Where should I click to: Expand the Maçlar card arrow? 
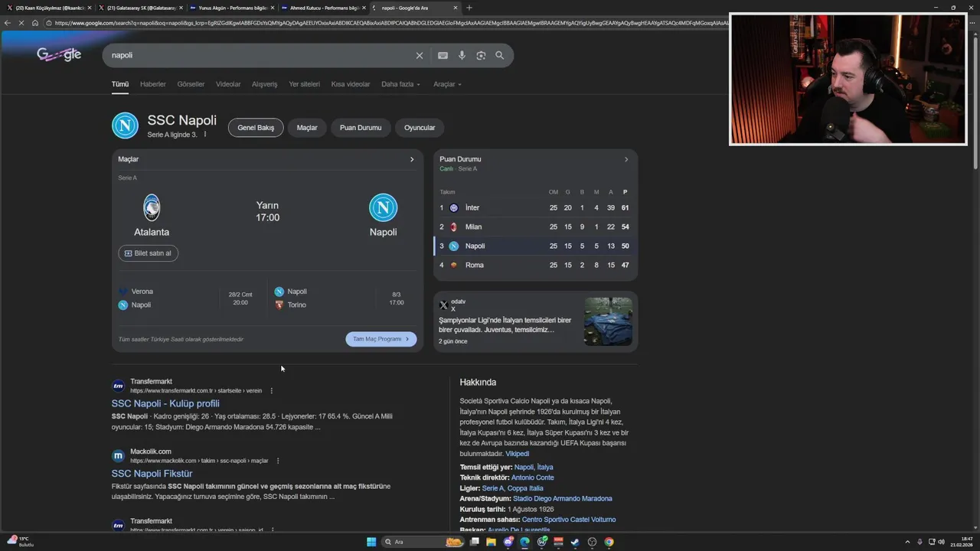(x=412, y=159)
